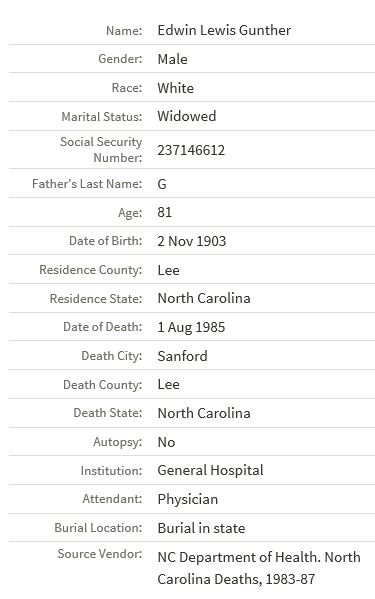Click the Source Vendor label
This screenshot has height=599, width=375.
[x=100, y=554]
